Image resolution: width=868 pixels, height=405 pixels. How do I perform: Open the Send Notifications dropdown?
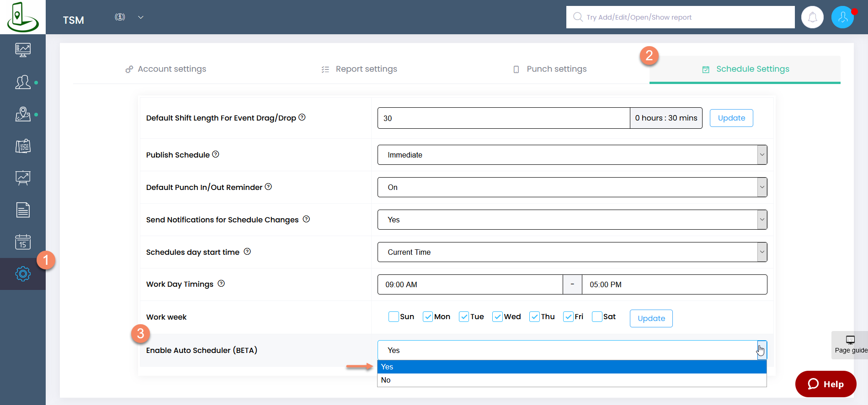pos(572,220)
